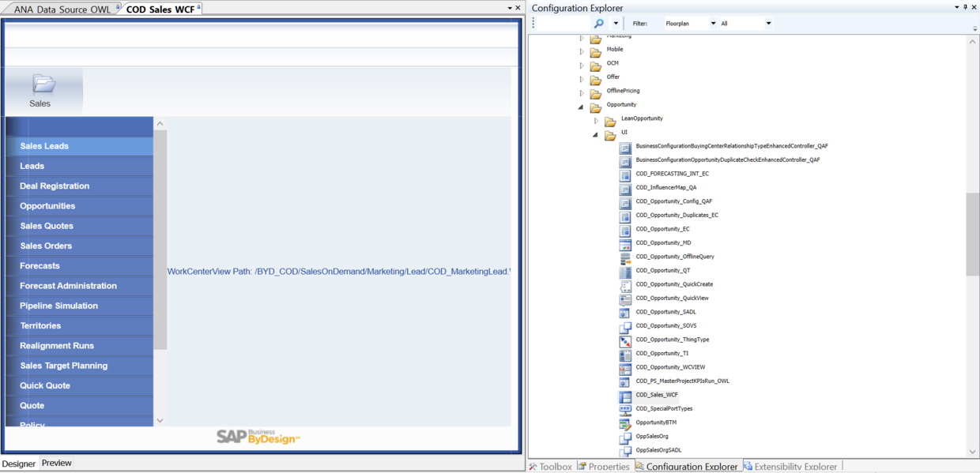Open the OpportunityBTM item icon
Image resolution: width=980 pixels, height=473 pixels.
[624, 422]
